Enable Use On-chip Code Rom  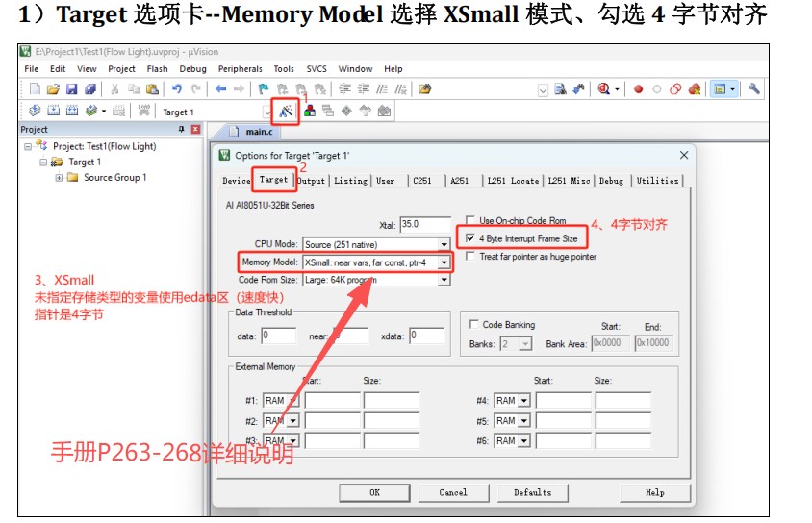(x=470, y=220)
